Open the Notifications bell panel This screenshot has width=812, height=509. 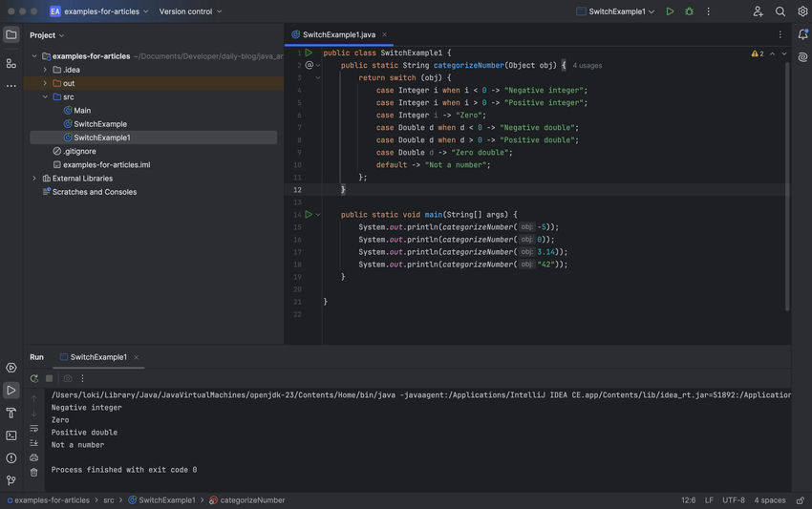click(x=802, y=34)
